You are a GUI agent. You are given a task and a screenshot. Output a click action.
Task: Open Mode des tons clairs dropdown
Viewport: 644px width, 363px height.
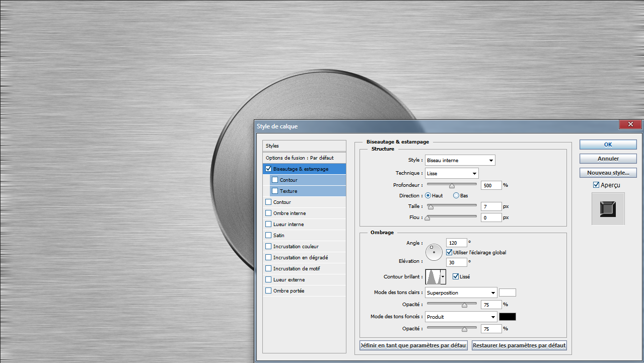point(461,293)
